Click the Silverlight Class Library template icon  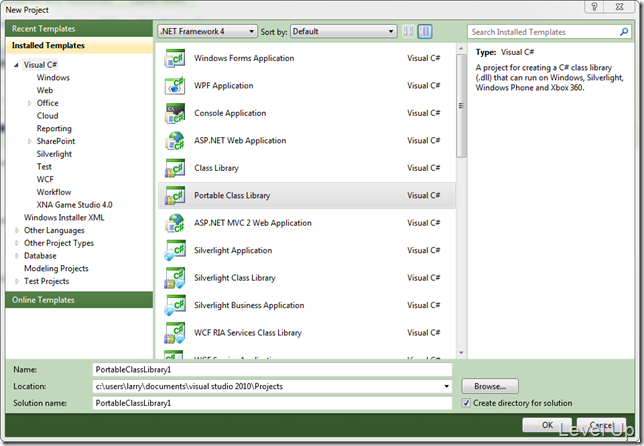point(175,278)
